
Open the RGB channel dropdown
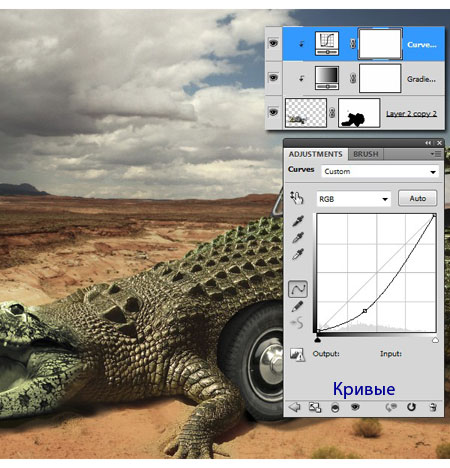pyautogui.click(x=353, y=199)
